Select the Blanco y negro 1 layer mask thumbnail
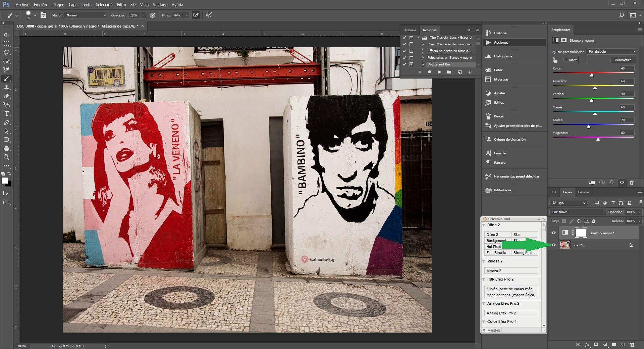This screenshot has height=349, width=644. click(x=581, y=233)
